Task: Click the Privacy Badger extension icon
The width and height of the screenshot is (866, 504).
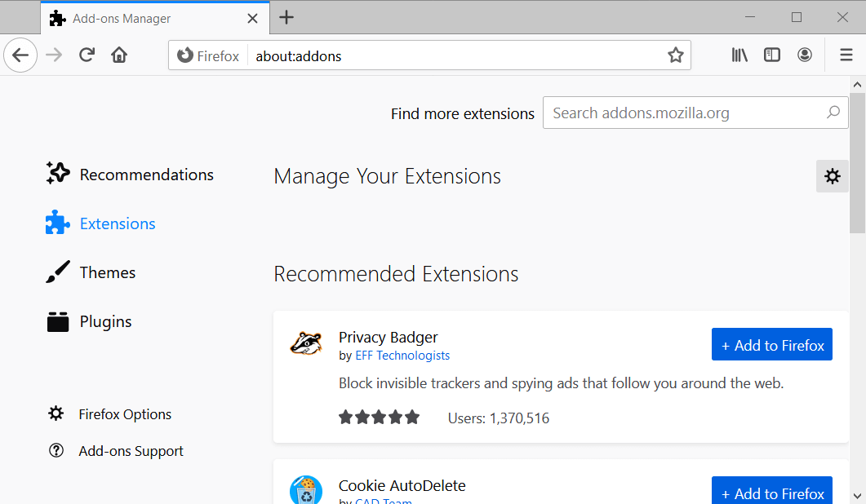Action: tap(306, 345)
